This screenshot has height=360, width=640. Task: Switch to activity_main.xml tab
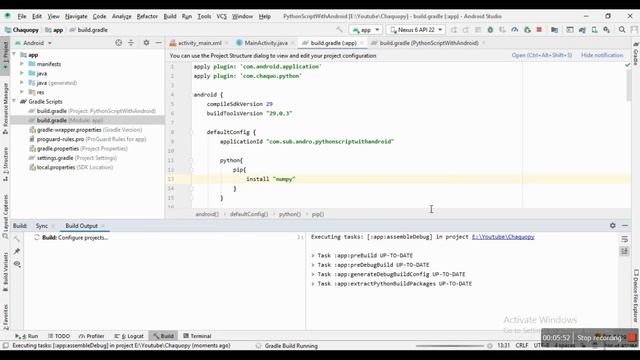[x=199, y=43]
